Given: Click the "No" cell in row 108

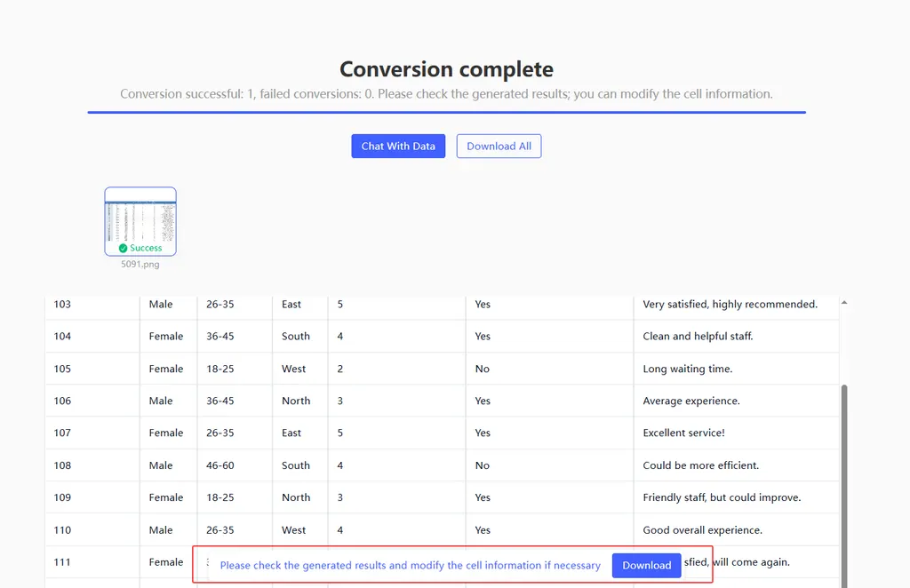Looking at the screenshot, I should (483, 465).
